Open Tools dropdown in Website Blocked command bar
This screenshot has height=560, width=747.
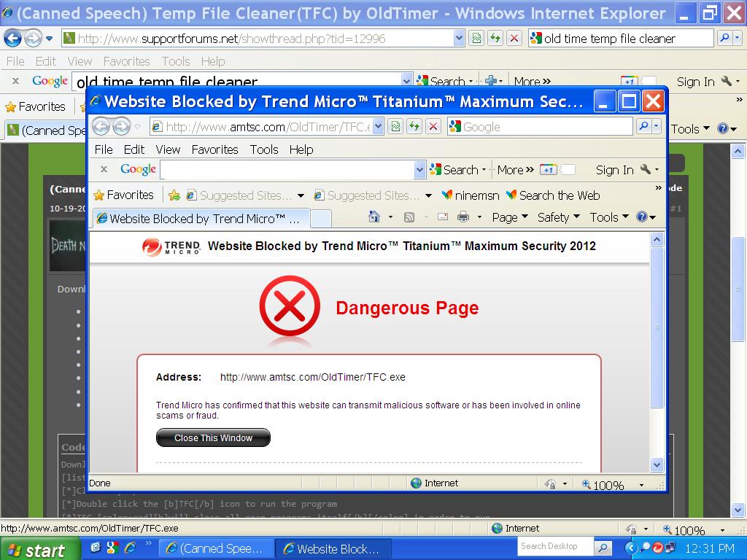[x=609, y=217]
